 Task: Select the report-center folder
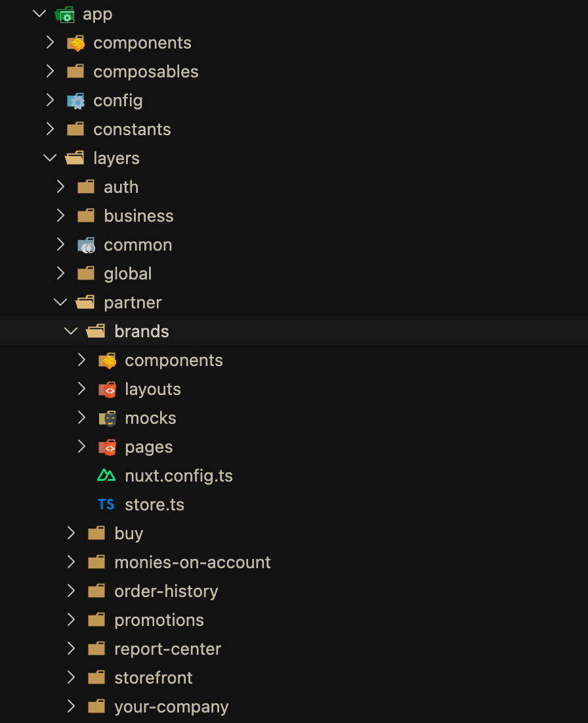point(167,649)
